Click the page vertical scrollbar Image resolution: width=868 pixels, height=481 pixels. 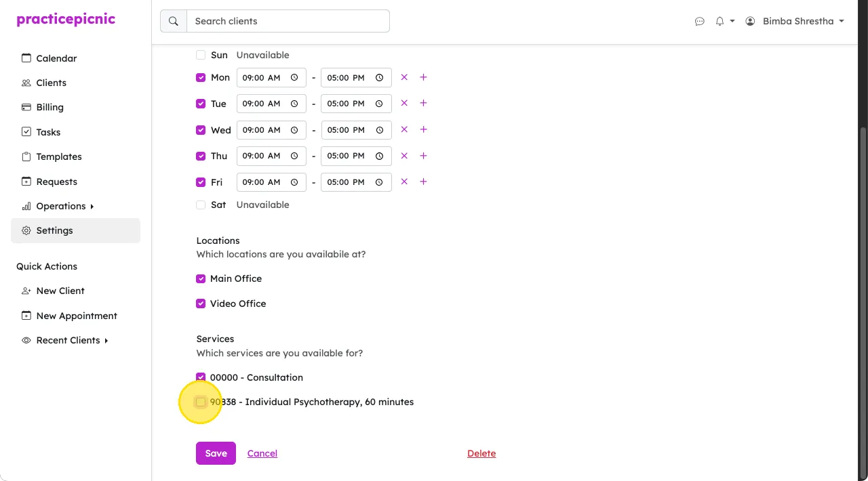[x=863, y=301]
